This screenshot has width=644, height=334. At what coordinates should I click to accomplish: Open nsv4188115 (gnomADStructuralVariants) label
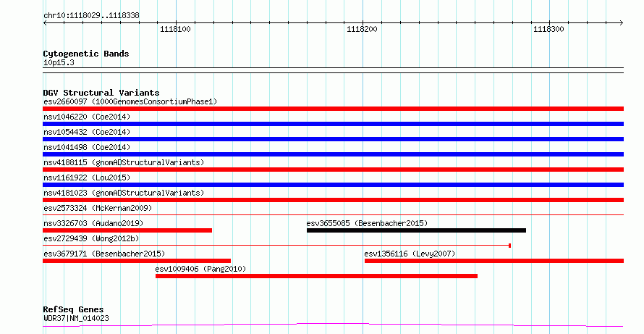click(124, 162)
